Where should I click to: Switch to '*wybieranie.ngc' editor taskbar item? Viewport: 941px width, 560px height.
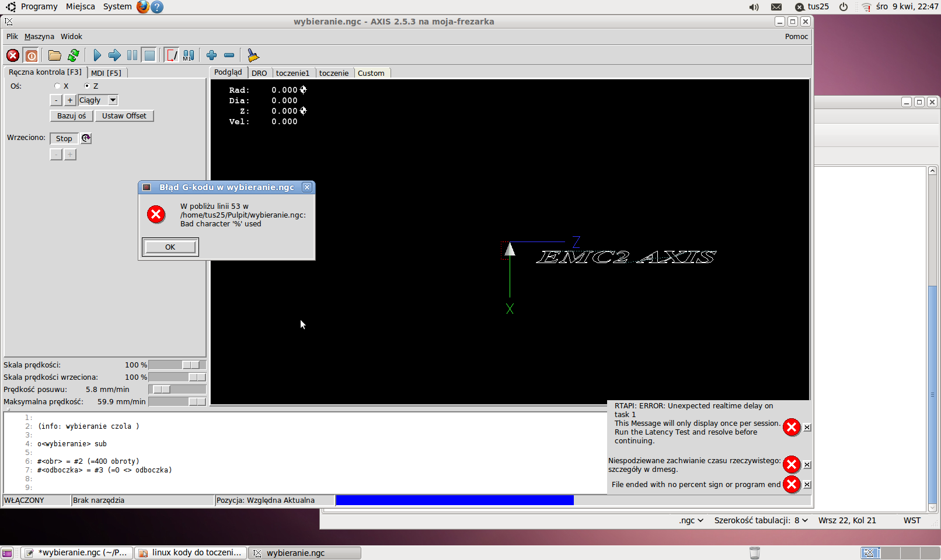pos(76,552)
